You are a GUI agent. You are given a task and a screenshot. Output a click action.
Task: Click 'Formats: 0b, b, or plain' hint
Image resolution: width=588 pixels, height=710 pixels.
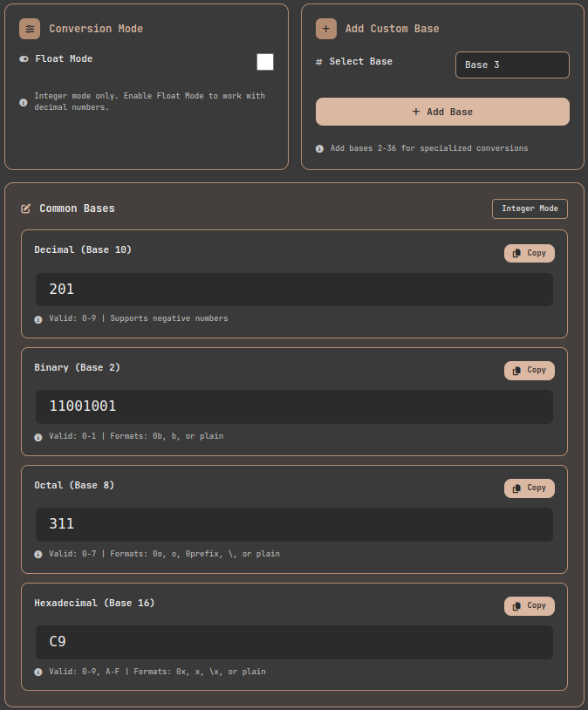click(167, 436)
